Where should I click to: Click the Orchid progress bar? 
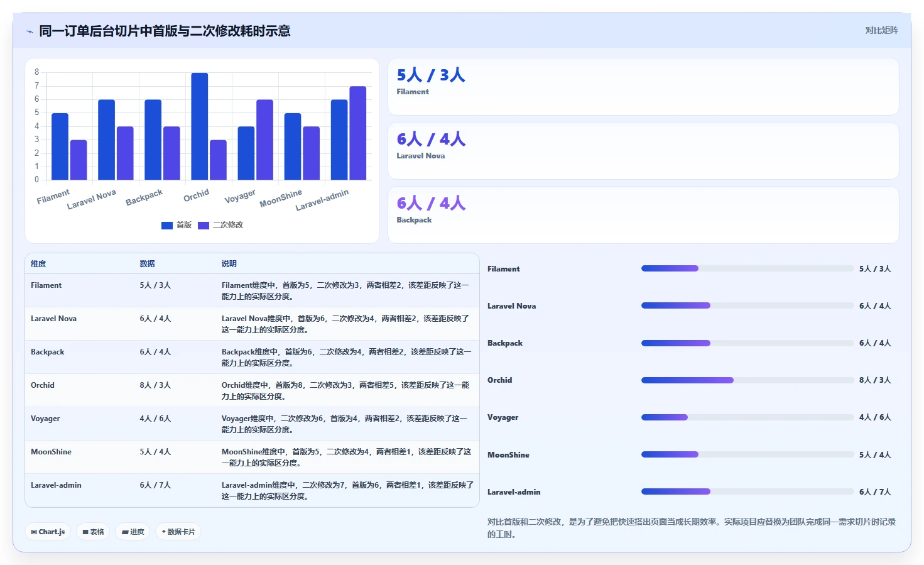click(x=747, y=380)
